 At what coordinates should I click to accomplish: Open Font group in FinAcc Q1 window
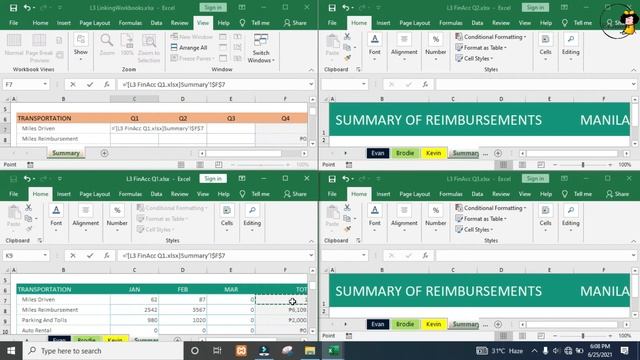point(56,218)
